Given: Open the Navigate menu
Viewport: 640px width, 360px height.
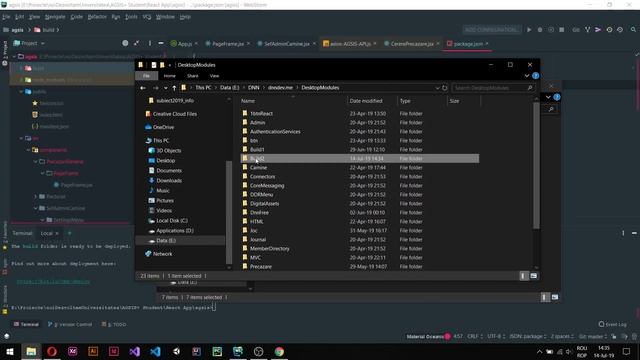Looking at the screenshot, I should coord(55,17).
